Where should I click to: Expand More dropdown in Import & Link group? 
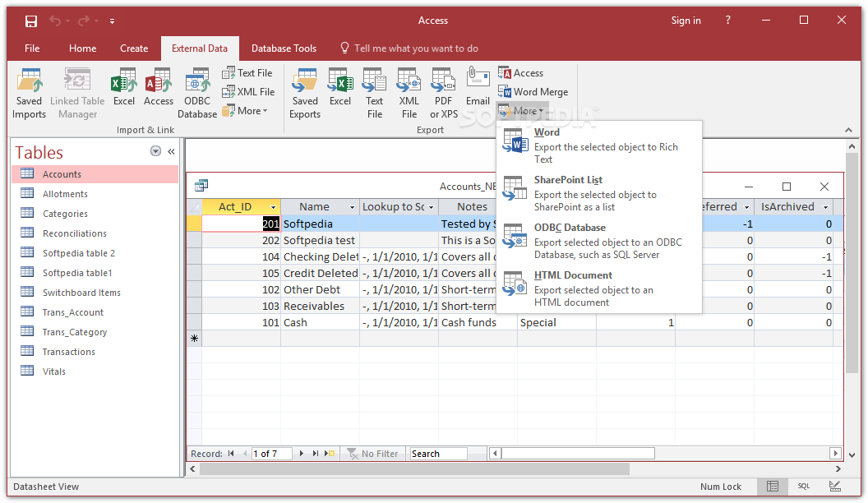pyautogui.click(x=245, y=111)
